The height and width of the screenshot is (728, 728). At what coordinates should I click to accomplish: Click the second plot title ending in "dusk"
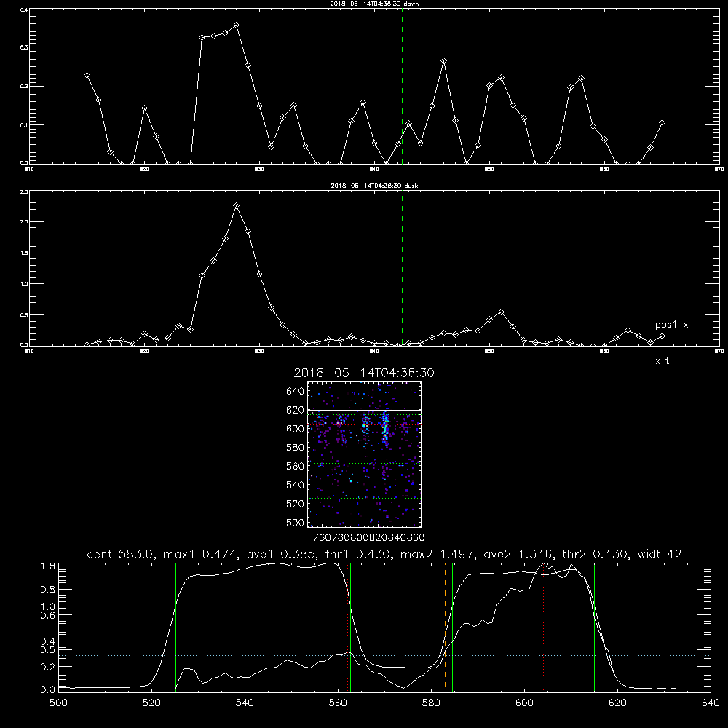[x=374, y=186]
